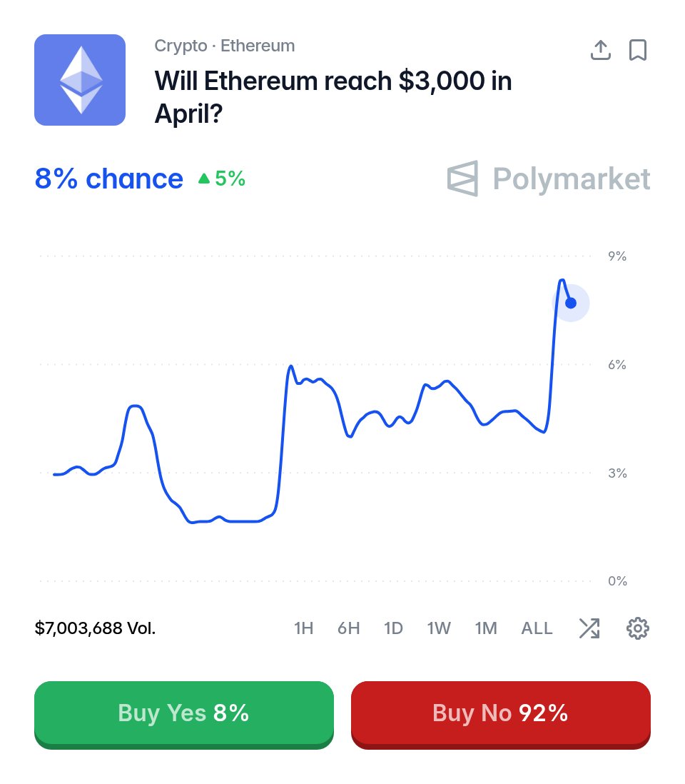Click the shuffle arrows icon
The image size is (685, 784).
(589, 628)
